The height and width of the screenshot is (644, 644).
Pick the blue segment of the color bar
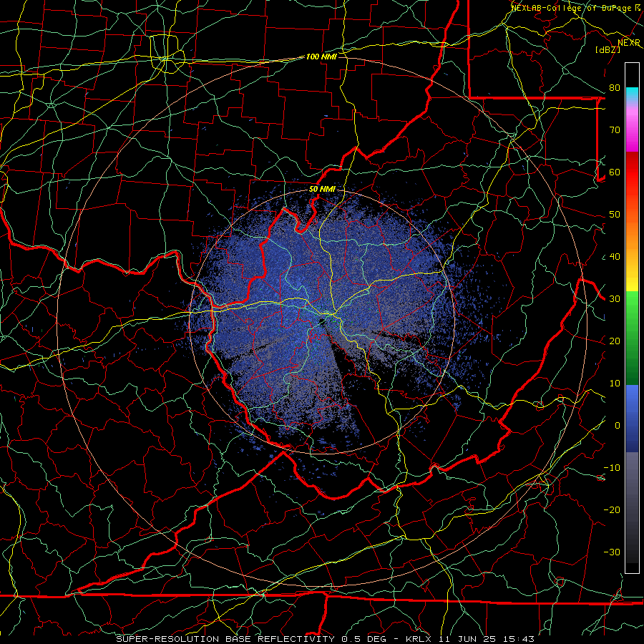[632, 418]
